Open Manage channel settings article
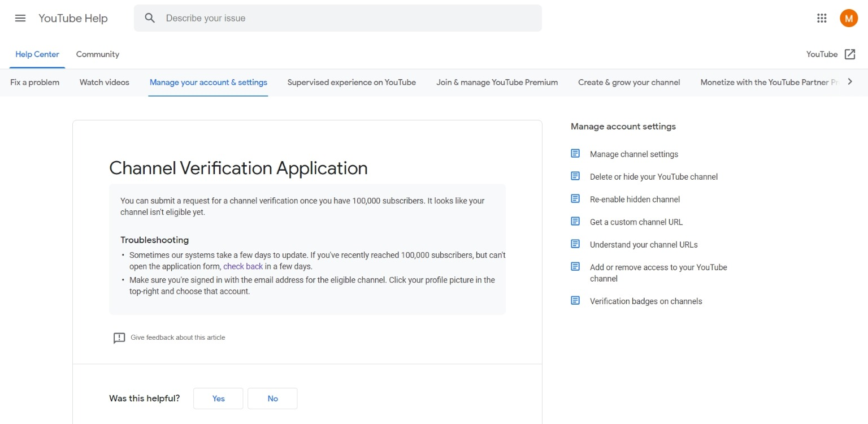The height and width of the screenshot is (424, 868). (634, 154)
